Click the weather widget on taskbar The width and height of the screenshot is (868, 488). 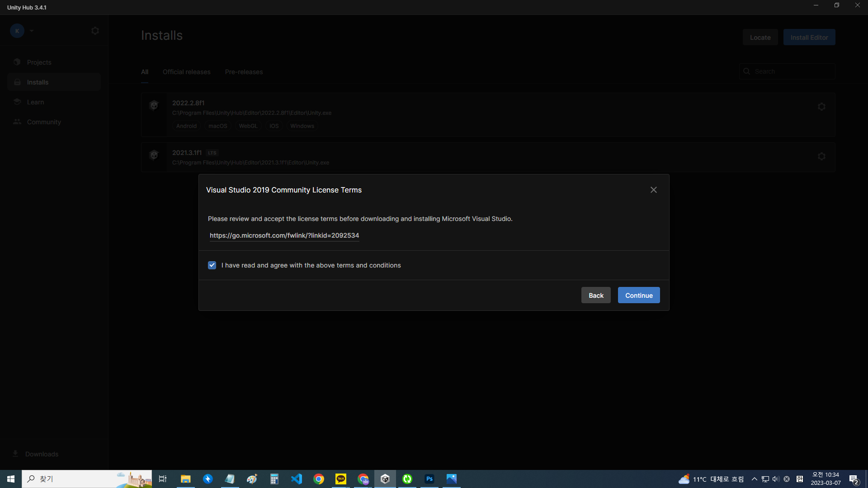711,479
